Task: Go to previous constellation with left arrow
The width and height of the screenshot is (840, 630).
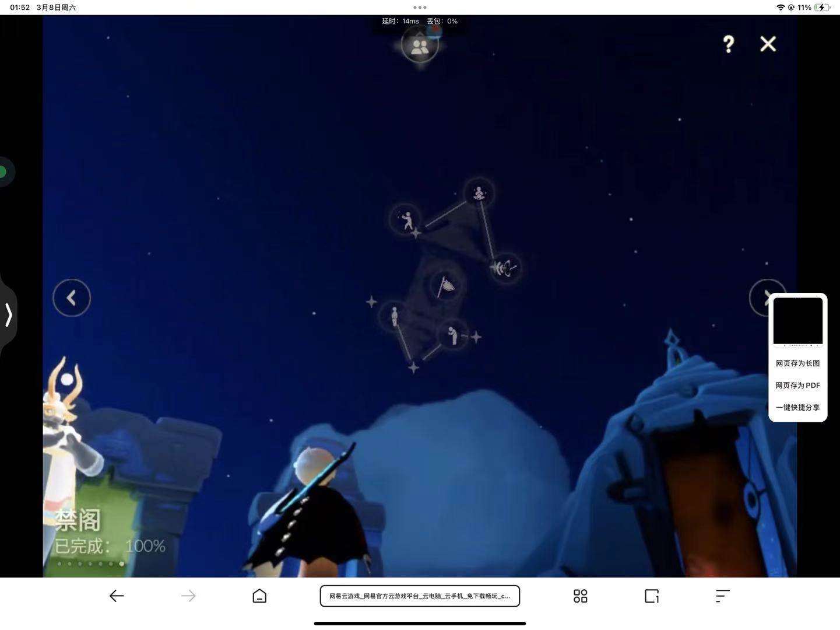Action: tap(72, 298)
